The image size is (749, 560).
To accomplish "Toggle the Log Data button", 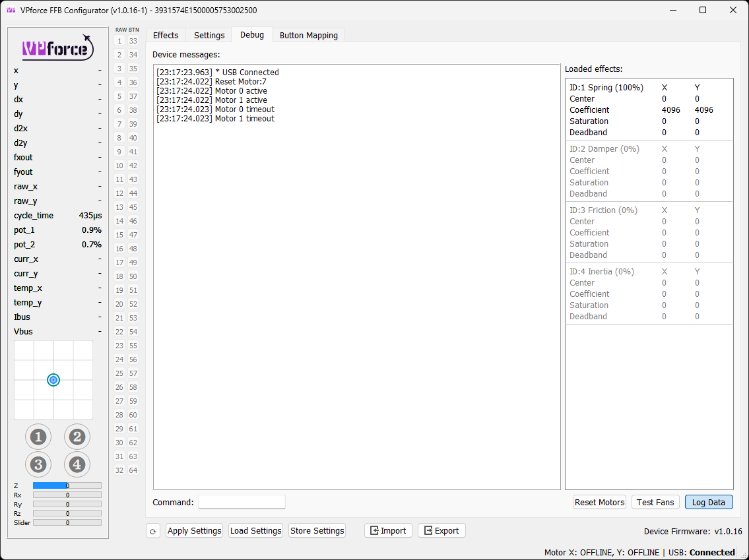I will click(x=709, y=502).
